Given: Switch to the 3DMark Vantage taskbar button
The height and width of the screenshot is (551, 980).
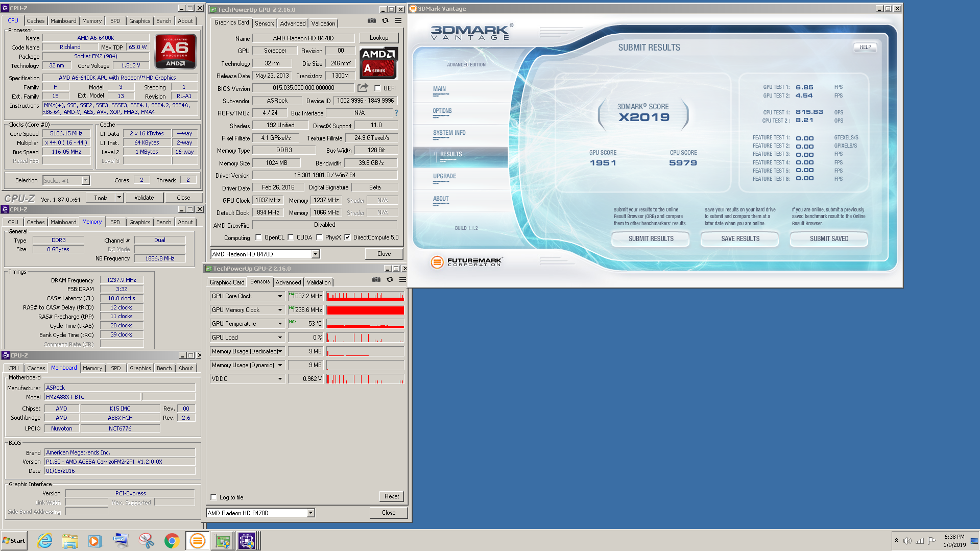Looking at the screenshot, I should point(197,541).
